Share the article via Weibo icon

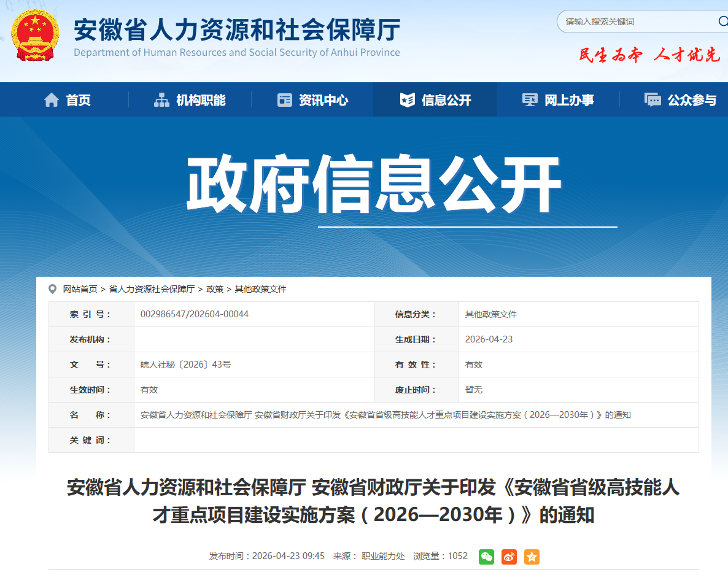[x=509, y=557]
